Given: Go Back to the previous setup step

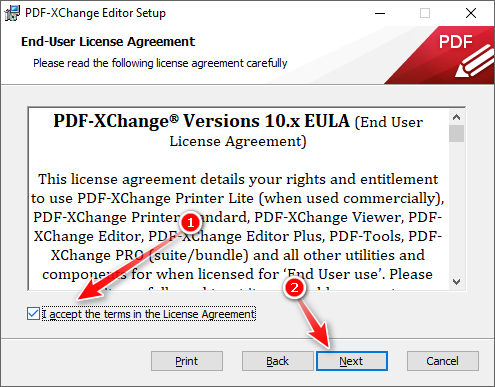Looking at the screenshot, I should pos(277,361).
